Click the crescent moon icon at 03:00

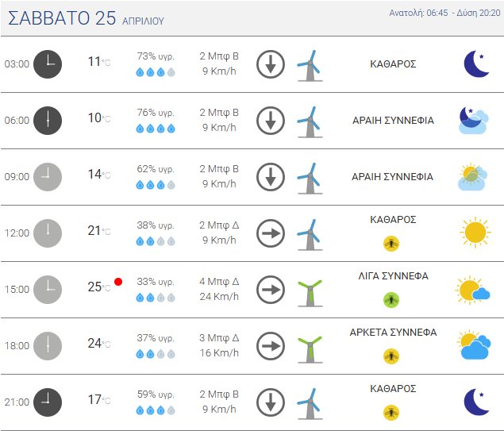(x=476, y=64)
